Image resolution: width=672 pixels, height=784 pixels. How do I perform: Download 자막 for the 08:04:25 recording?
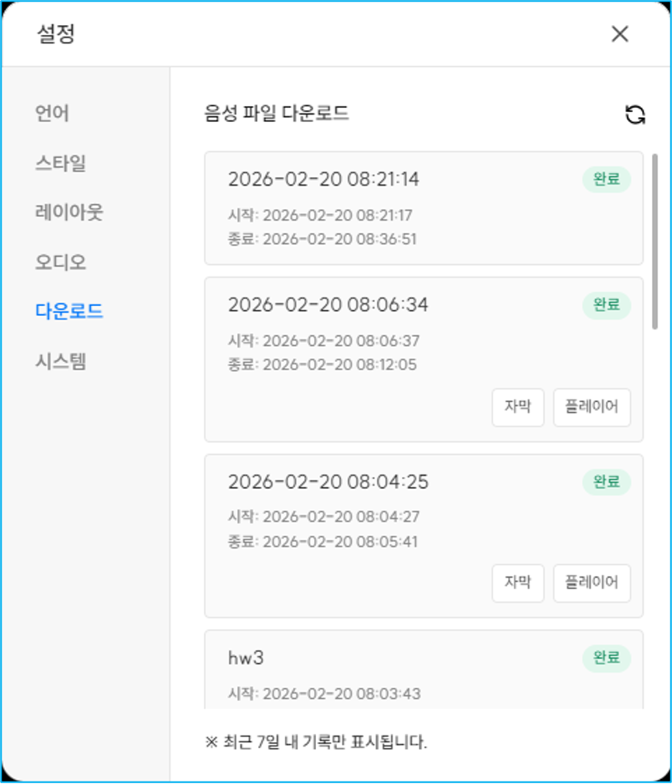pyautogui.click(x=517, y=583)
